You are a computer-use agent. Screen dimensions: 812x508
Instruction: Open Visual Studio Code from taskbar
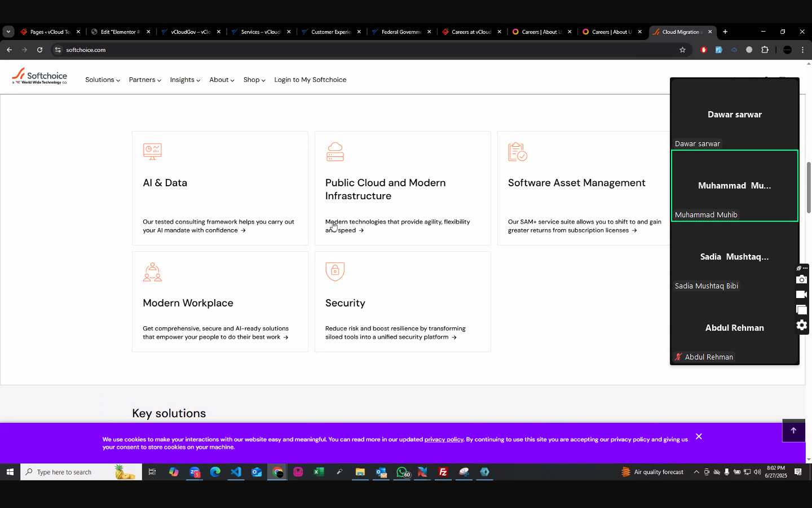pos(236,472)
